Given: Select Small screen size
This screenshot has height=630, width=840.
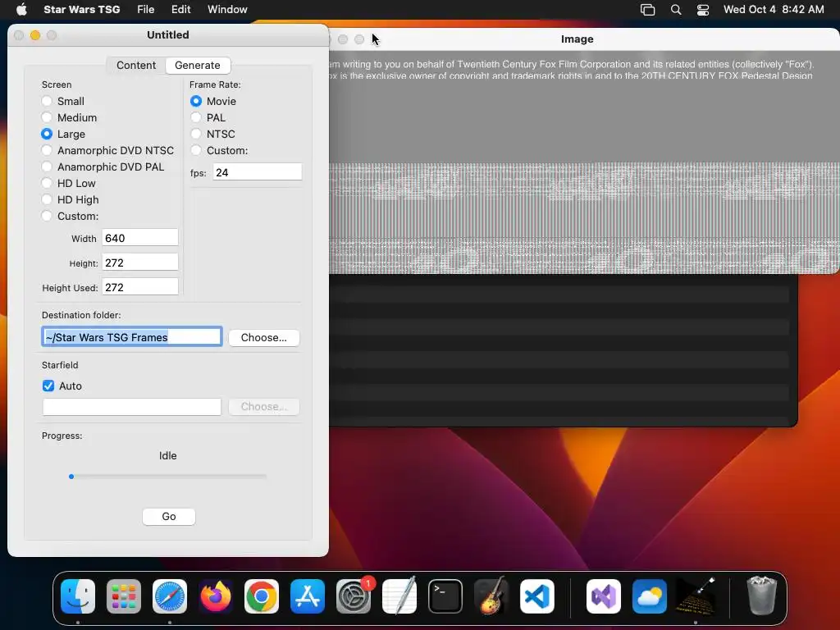Looking at the screenshot, I should click(x=47, y=101).
